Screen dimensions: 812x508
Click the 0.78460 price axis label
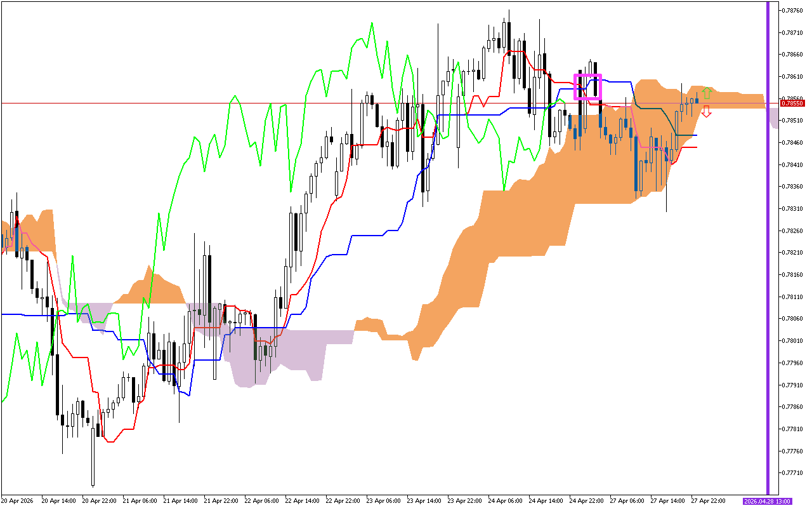coord(792,142)
